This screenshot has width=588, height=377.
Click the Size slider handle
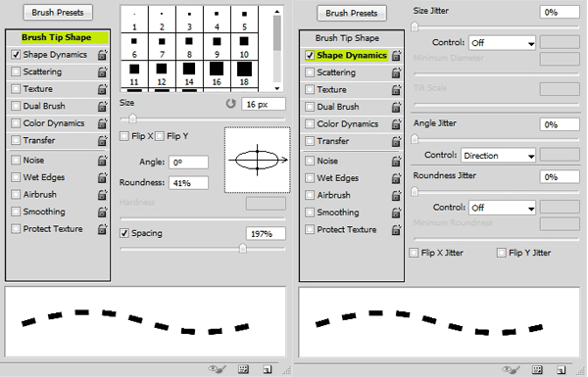click(x=132, y=118)
